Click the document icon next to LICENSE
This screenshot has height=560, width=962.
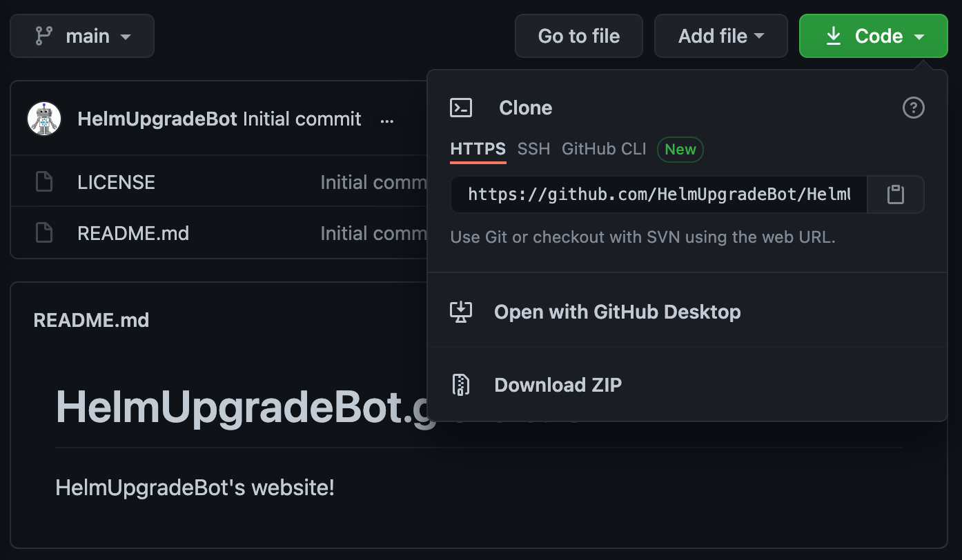pos(43,181)
